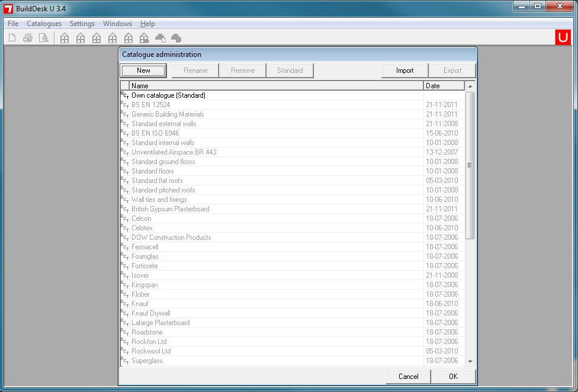Click the date 15-06-2010 in the list
This screenshot has height=392, width=578.
coord(442,133)
